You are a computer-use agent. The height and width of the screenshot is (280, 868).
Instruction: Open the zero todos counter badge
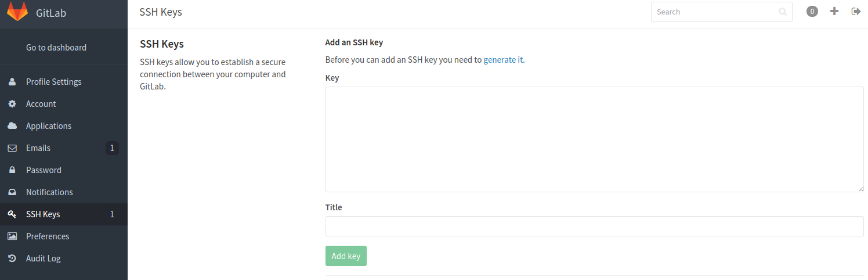click(812, 11)
